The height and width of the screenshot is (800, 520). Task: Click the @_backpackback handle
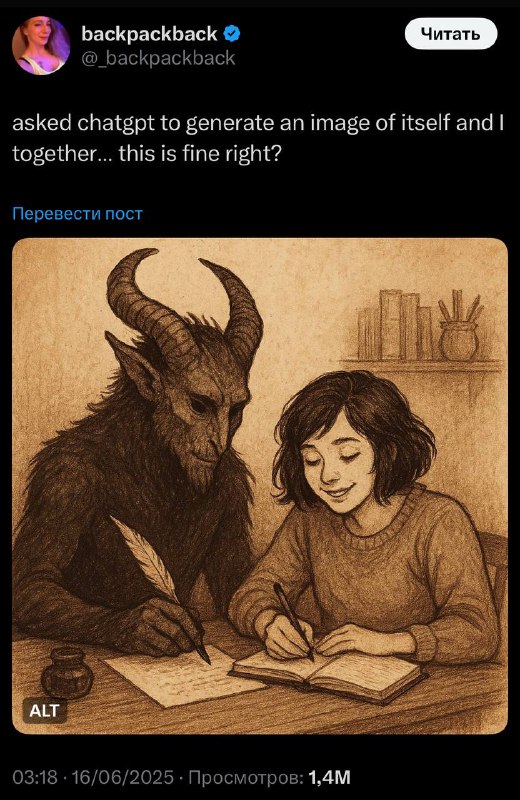(x=158, y=58)
